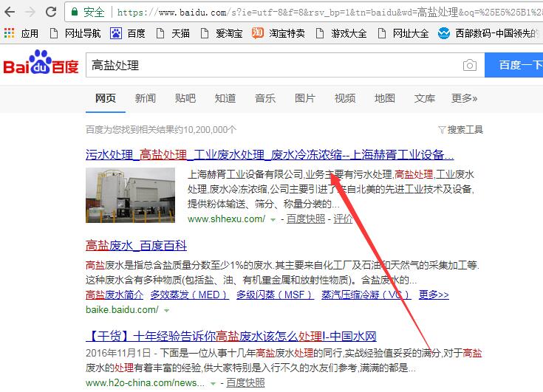Switch to the 知道 tab

tap(225, 98)
